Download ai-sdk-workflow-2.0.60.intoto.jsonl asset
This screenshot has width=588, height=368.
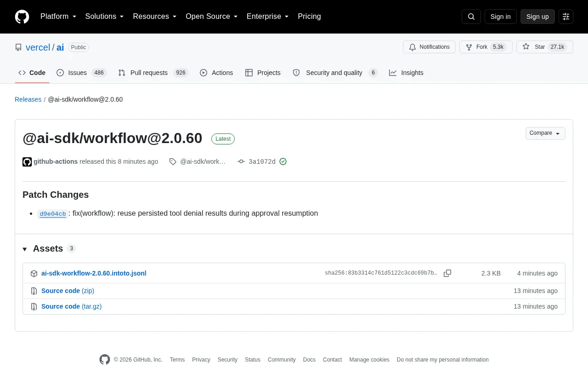pos(94,273)
